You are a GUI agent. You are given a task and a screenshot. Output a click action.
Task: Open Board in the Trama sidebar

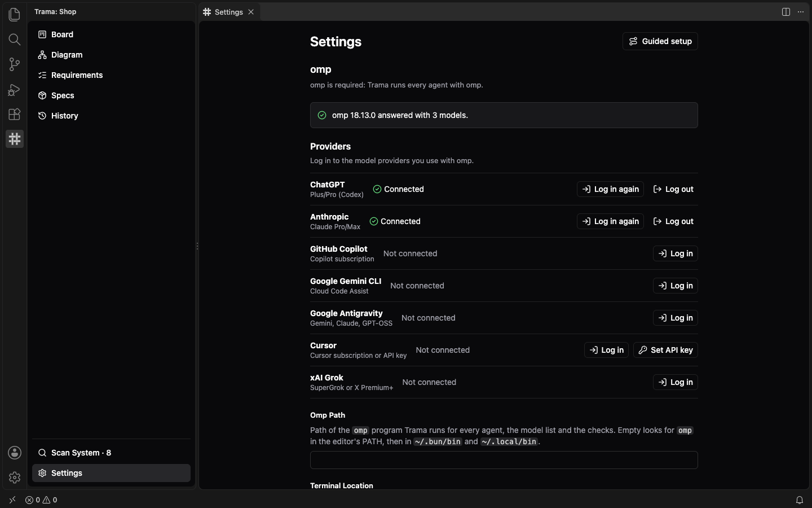coord(111,34)
